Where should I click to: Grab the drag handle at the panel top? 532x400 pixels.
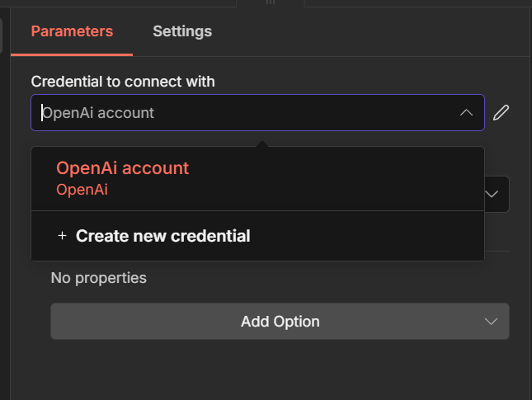pos(270,2)
